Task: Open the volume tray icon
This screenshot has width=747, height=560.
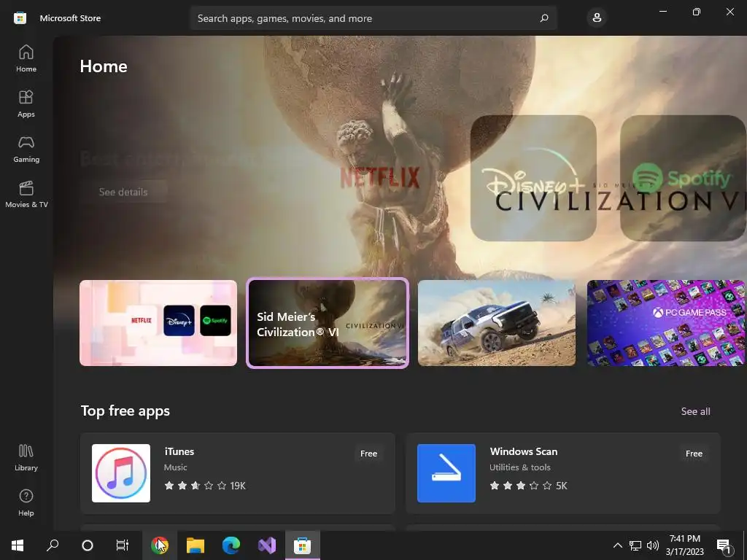Action: 653,545
